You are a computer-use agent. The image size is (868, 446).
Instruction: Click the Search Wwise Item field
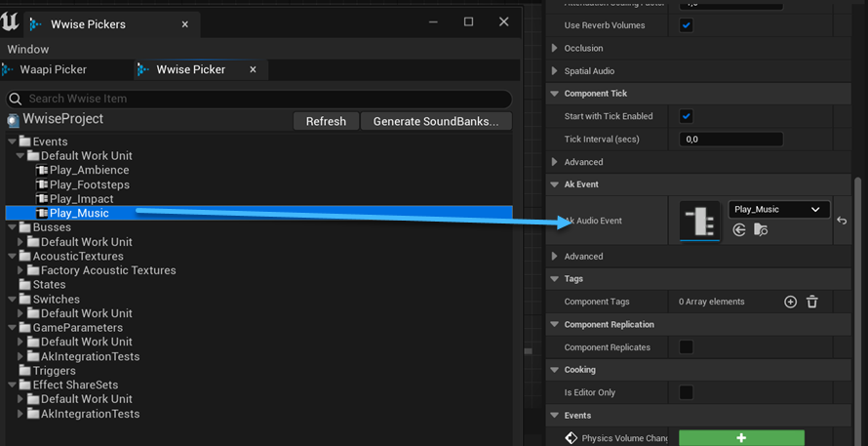tap(258, 99)
